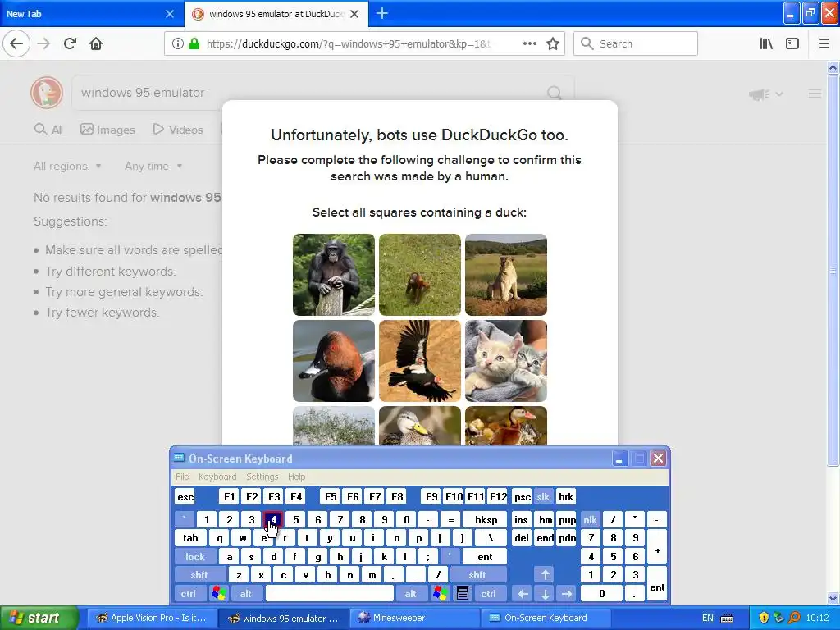
Task: Expand the Any time dropdown
Action: 153,166
